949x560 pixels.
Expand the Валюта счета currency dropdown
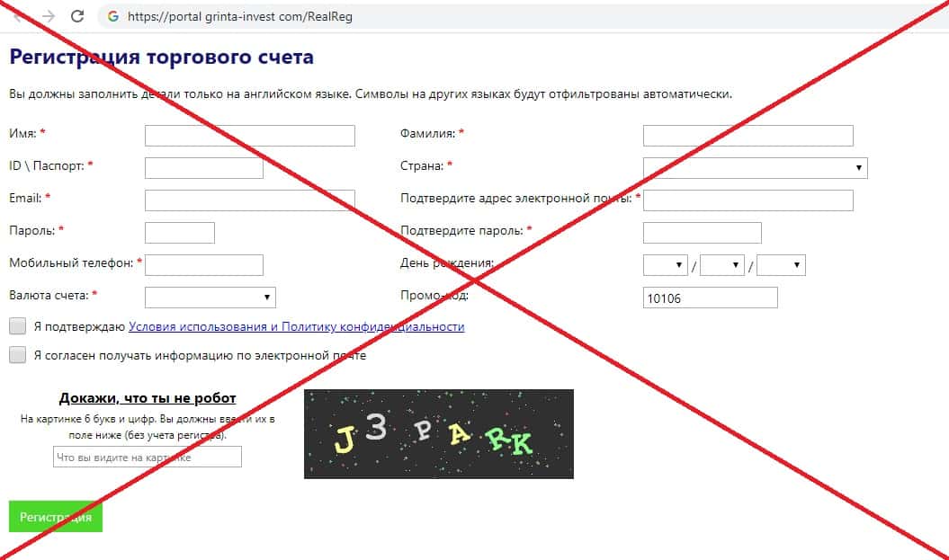coord(210,298)
